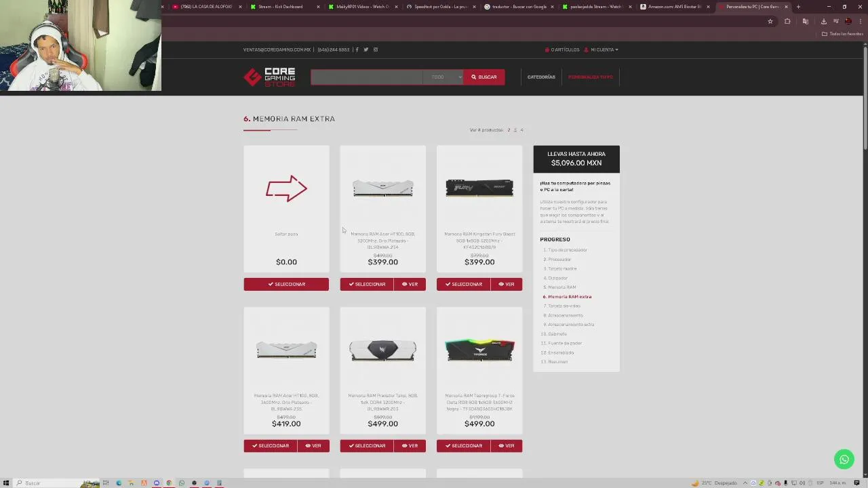Open the store's Instagram icon
This screenshot has height=488, width=868.
[376, 49]
